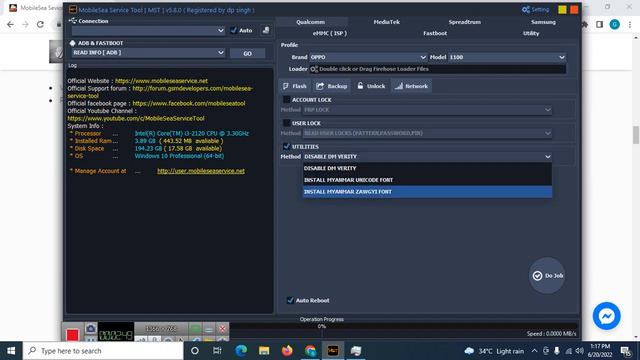The width and height of the screenshot is (640, 360).
Task: Toggle the Auto Reboot checkbox
Action: pyautogui.click(x=290, y=300)
